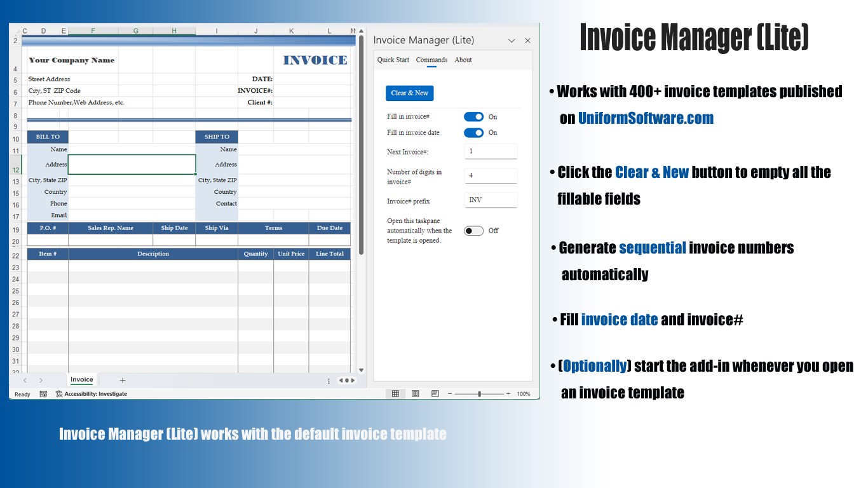Turn off the Fill in invoice date toggle
868x488 pixels.
click(x=473, y=133)
